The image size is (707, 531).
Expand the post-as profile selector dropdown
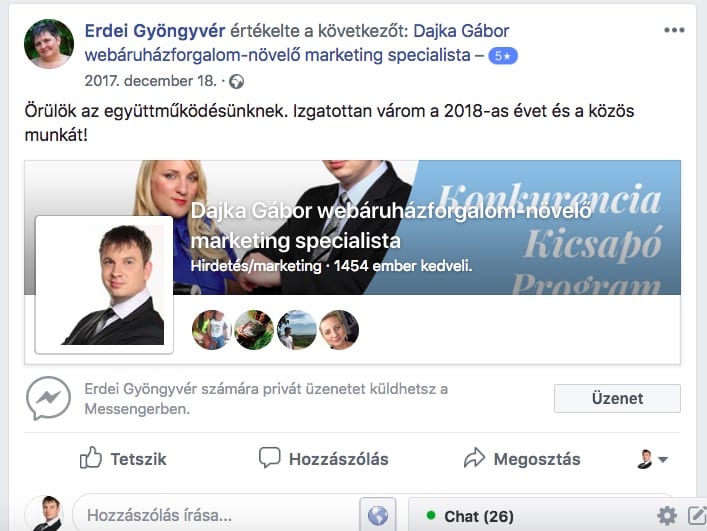point(652,459)
